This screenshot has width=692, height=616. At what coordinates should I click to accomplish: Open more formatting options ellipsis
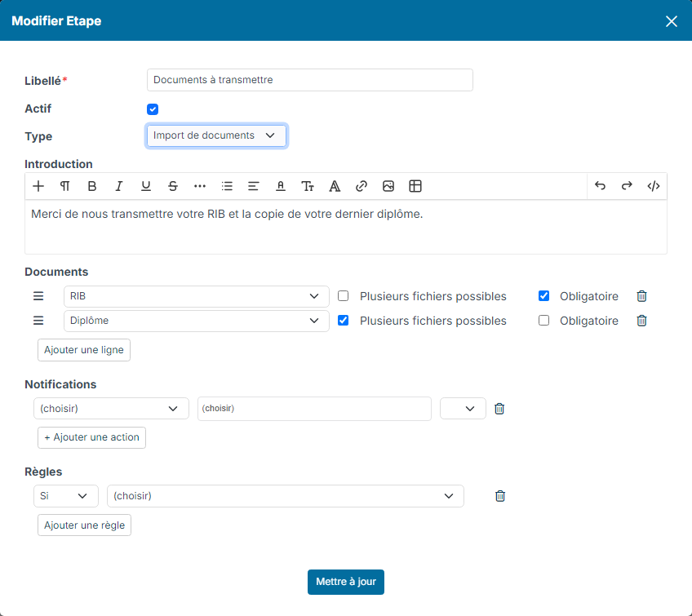point(200,186)
